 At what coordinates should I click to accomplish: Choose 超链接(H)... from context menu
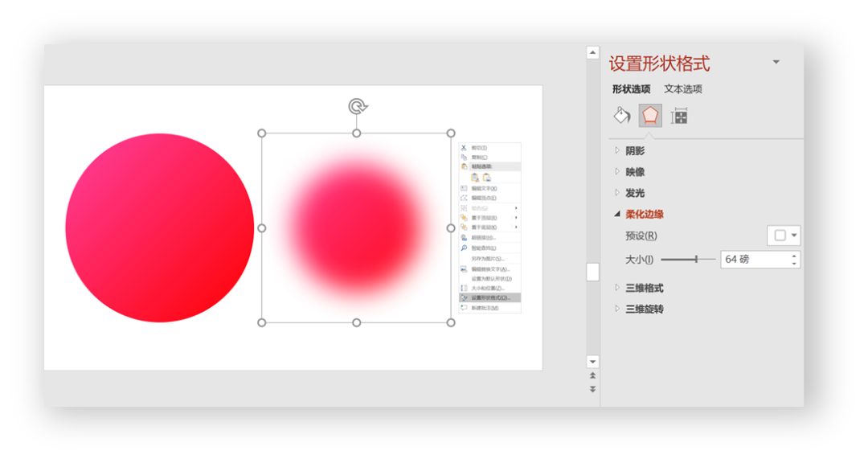click(x=490, y=238)
